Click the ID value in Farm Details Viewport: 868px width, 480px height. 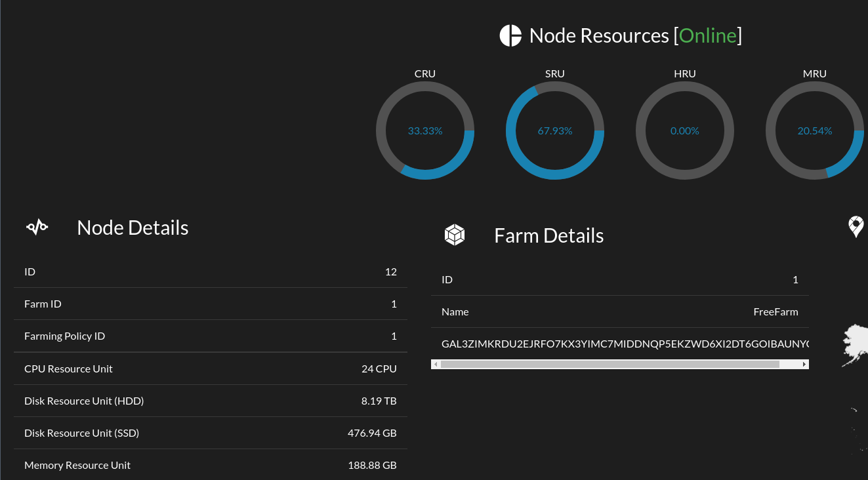[795, 279]
